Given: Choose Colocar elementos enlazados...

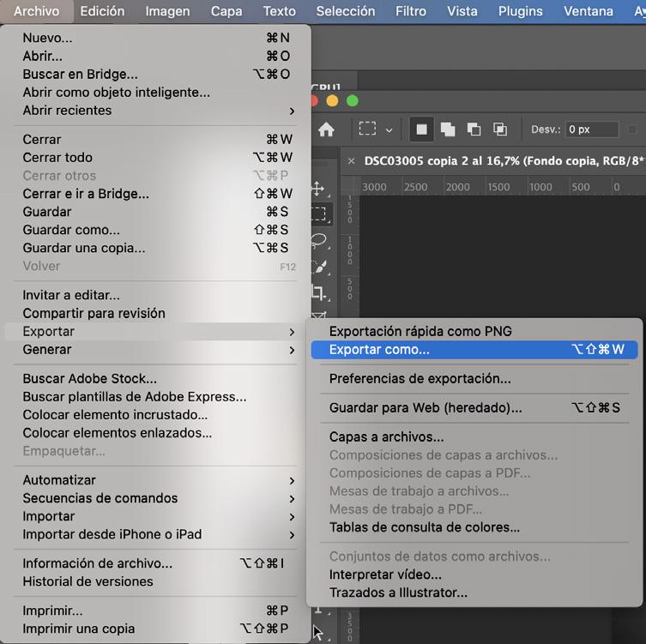Looking at the screenshot, I should (x=156, y=433).
